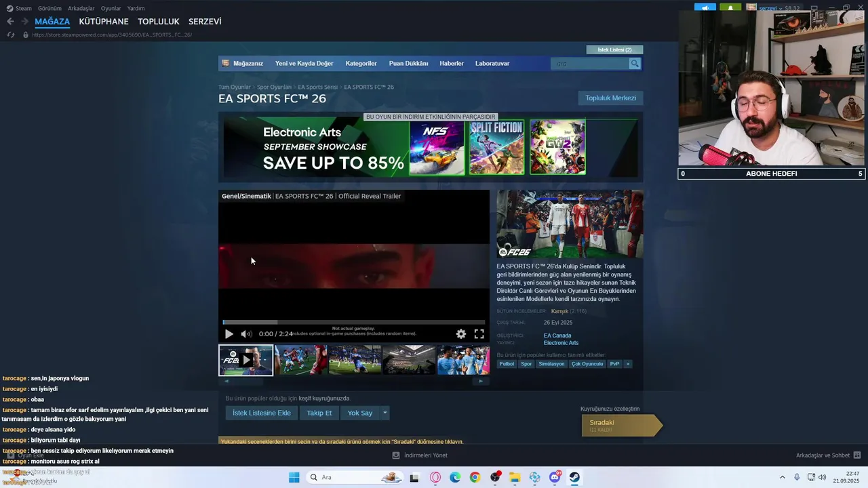Click the store search magnifier icon
The height and width of the screenshot is (488, 868).
pos(635,64)
